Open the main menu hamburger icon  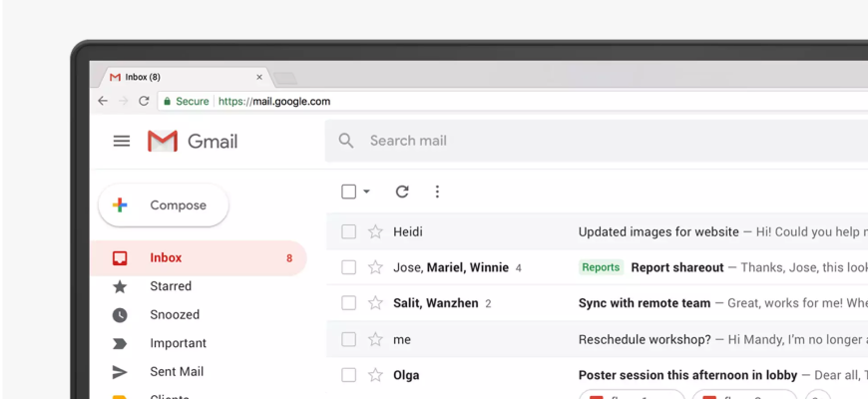tap(122, 141)
